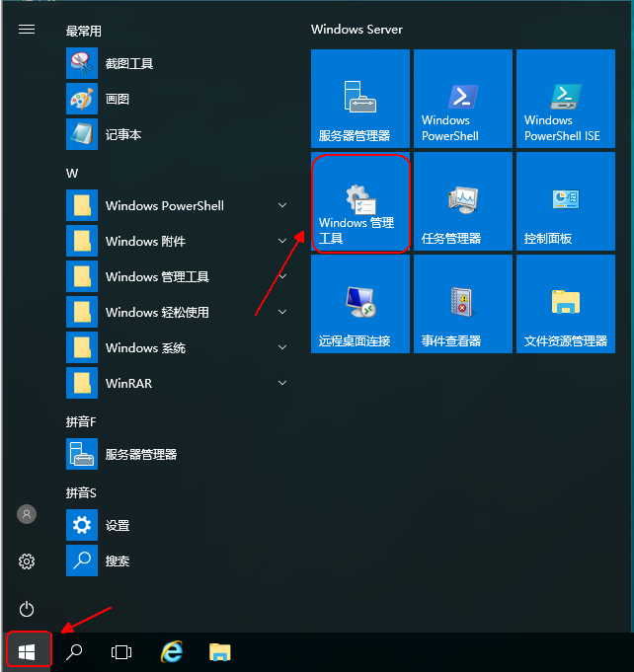634x672 pixels.
Task: Click the W letter group header
Action: (72, 174)
